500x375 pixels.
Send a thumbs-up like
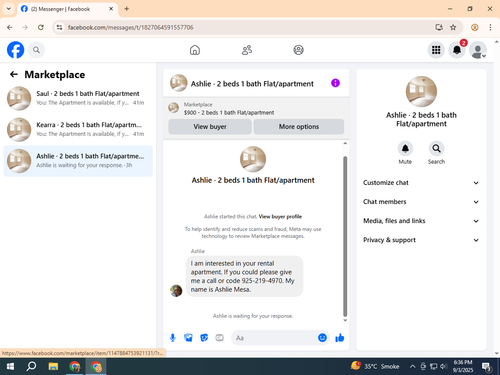tap(340, 338)
